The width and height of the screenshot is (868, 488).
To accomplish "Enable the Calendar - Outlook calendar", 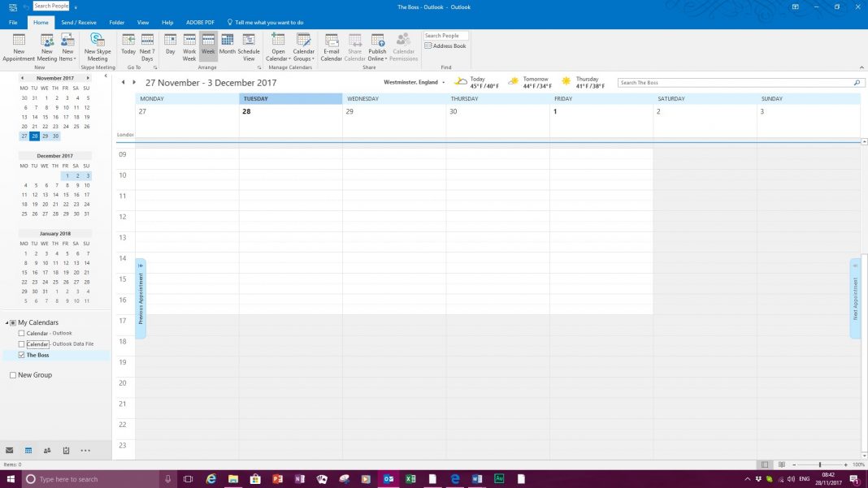I will pyautogui.click(x=21, y=333).
